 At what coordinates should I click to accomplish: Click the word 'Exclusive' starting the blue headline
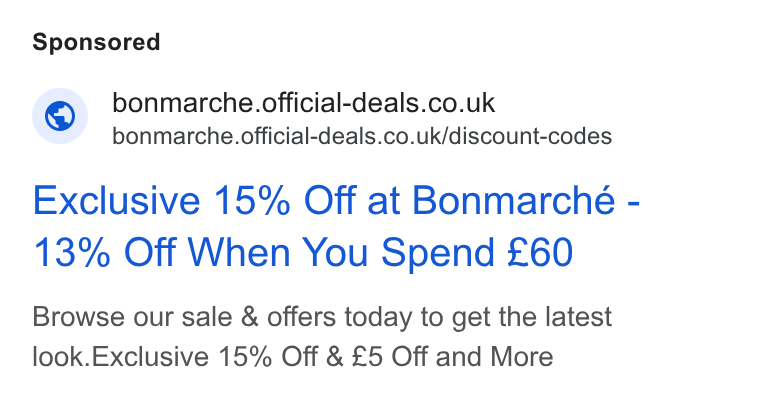click(x=116, y=200)
